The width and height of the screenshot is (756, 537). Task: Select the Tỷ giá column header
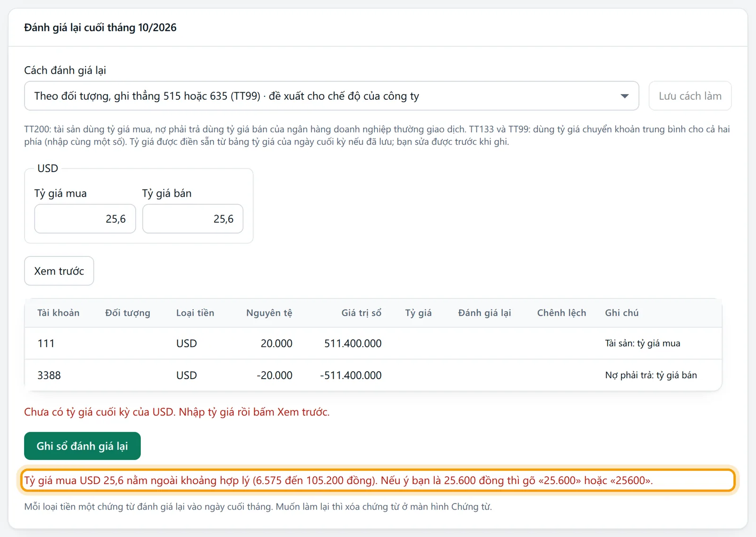(x=419, y=313)
